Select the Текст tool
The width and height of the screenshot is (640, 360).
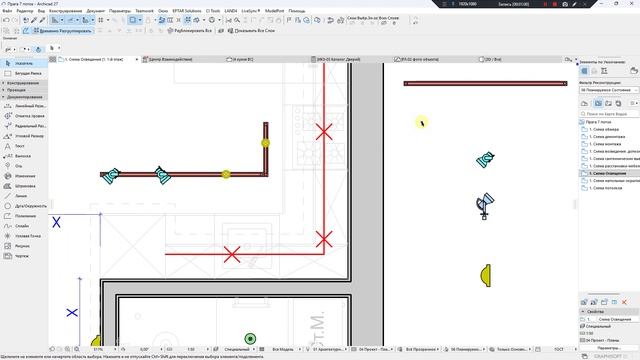tap(24, 146)
